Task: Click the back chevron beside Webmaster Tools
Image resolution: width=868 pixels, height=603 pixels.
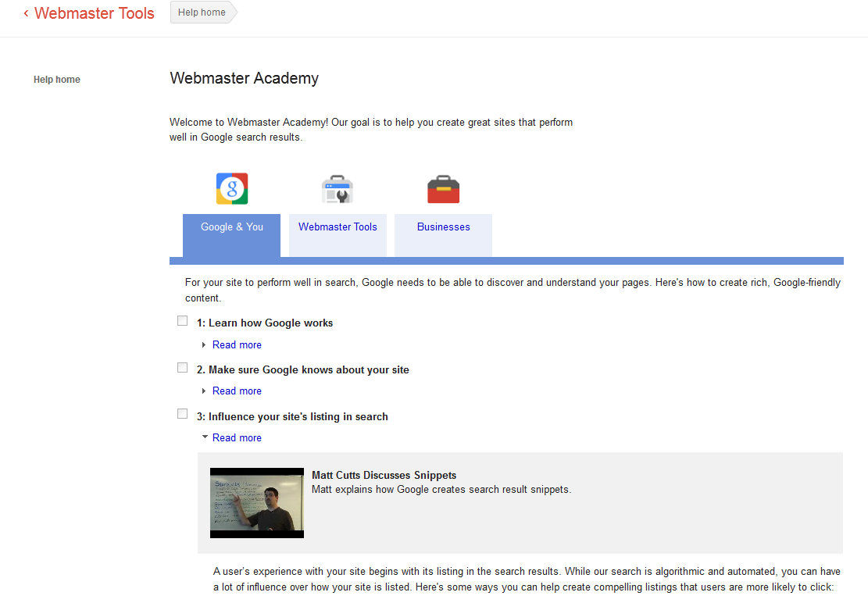Action: pyautogui.click(x=26, y=13)
